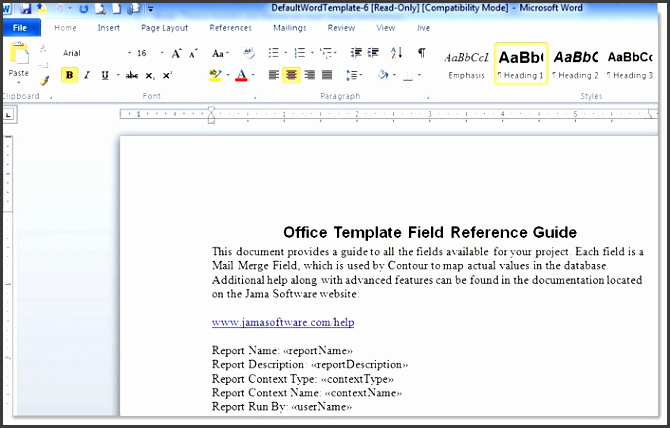Open the File tab
Image resolution: width=670 pixels, height=428 pixels.
[x=21, y=28]
